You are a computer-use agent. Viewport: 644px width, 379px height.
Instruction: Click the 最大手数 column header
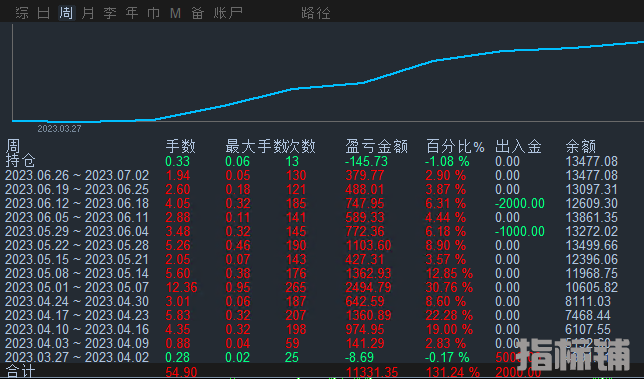pyautogui.click(x=254, y=146)
